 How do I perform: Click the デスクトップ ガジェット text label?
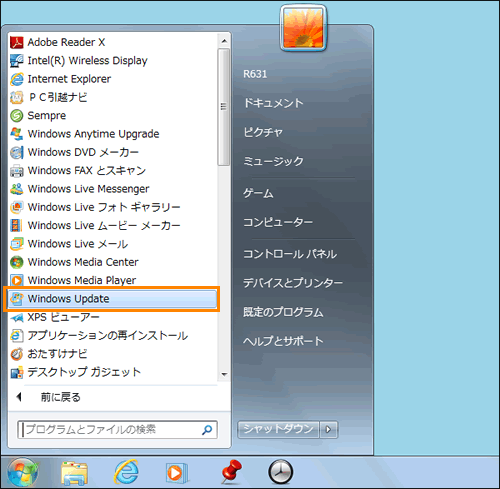84,372
